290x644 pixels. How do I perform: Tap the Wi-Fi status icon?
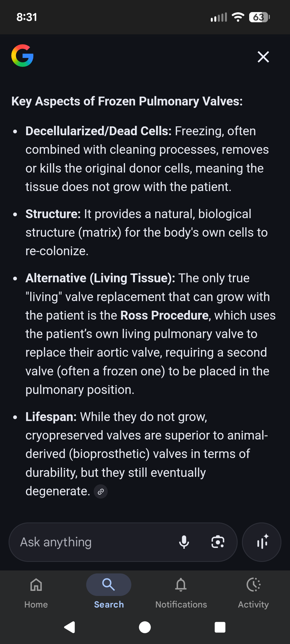click(238, 17)
